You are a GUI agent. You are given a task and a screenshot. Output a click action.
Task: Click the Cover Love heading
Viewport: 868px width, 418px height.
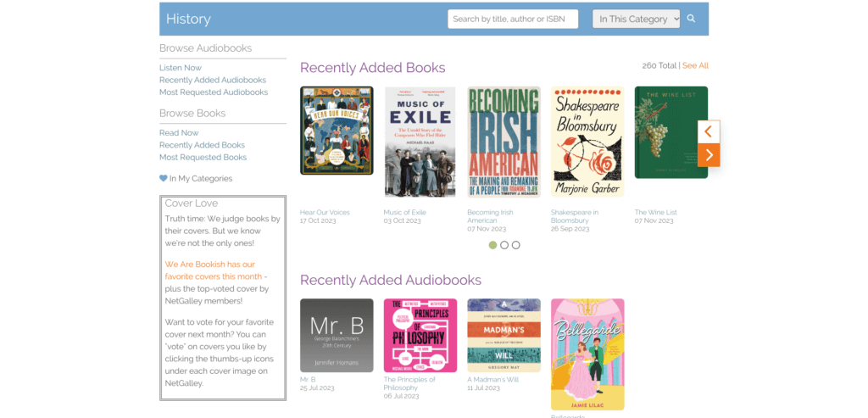pyautogui.click(x=192, y=203)
